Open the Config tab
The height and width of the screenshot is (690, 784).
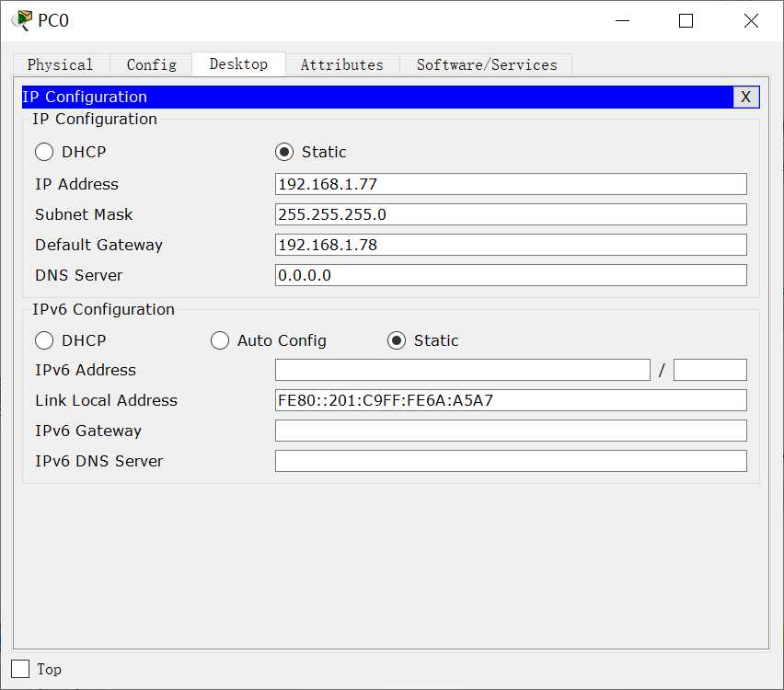(x=151, y=64)
